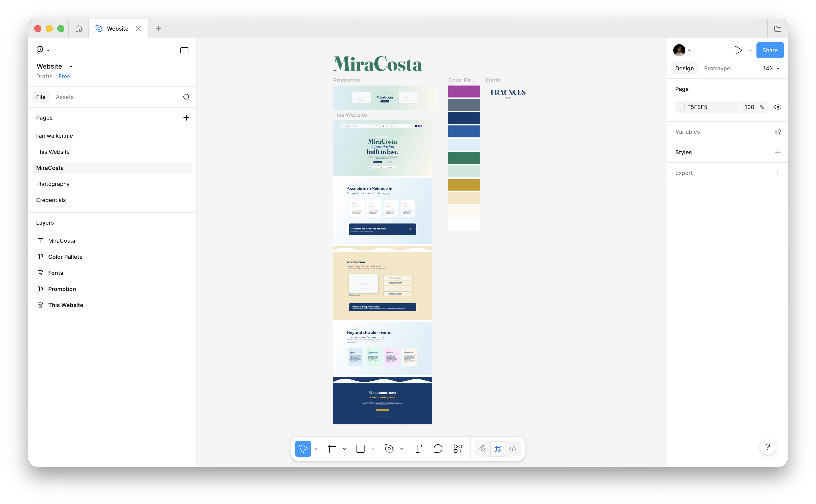Open the Figma main menu logo
This screenshot has height=504, width=816.
click(40, 50)
